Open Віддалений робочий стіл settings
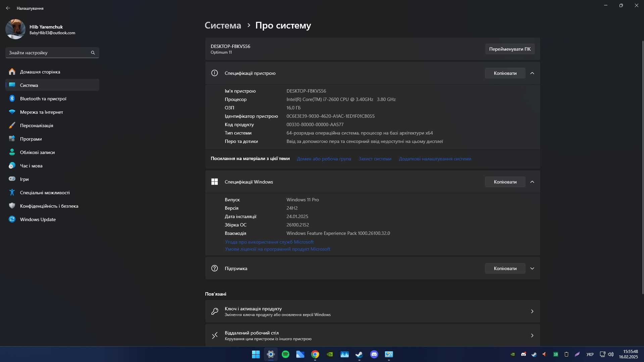Image resolution: width=644 pixels, height=362 pixels. tap(373, 335)
